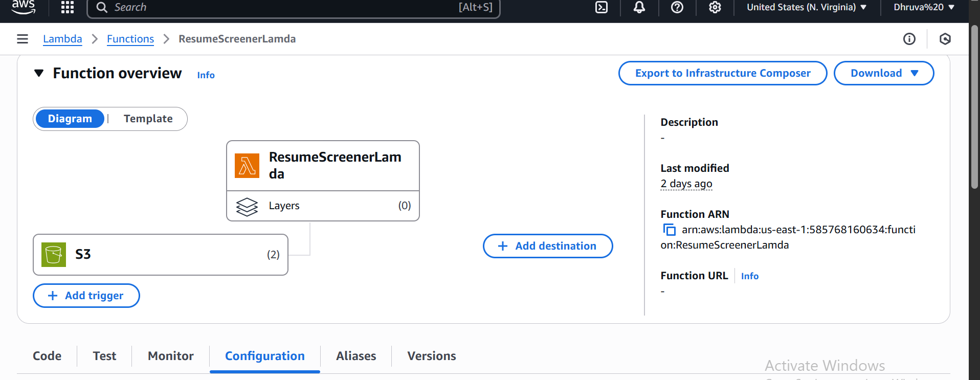This screenshot has width=980, height=380.
Task: Open the Versions tab
Action: tap(432, 356)
